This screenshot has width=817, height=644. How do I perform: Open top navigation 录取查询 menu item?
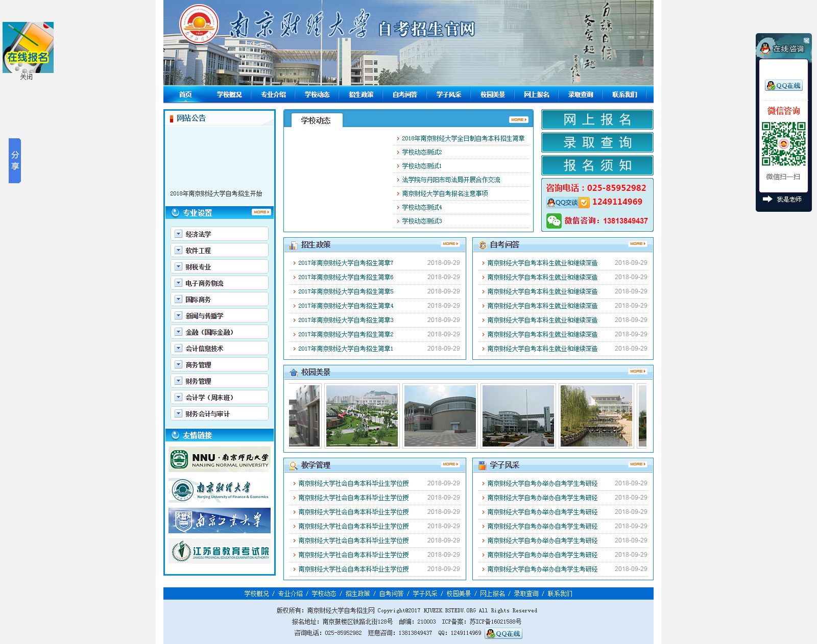[581, 94]
